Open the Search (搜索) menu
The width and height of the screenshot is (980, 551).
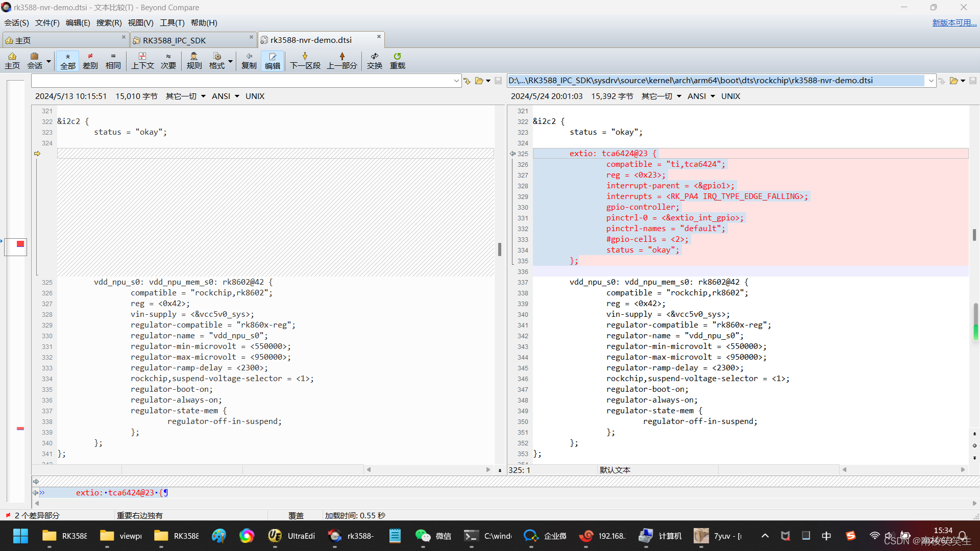click(x=109, y=22)
